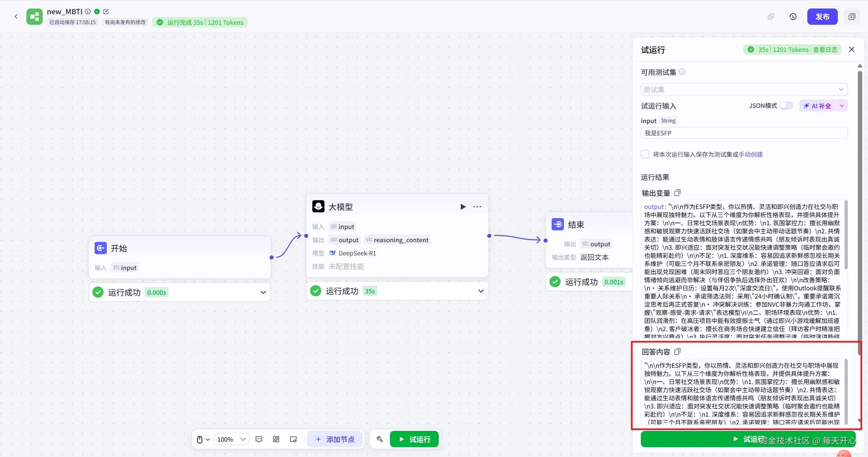This screenshot has height=457, width=868.
Task: Open the debug wrench tool icon
Action: [x=380, y=439]
